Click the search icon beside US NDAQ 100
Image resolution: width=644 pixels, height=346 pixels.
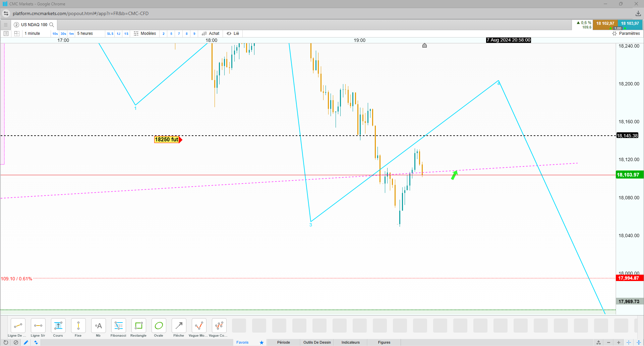[52, 25]
